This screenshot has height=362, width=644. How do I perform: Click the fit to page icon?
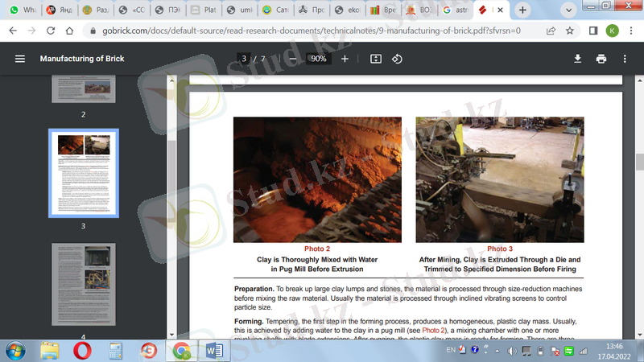tap(376, 59)
